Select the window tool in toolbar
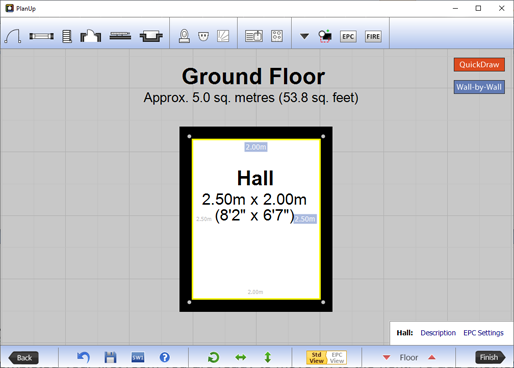The image size is (514, 368). click(x=41, y=36)
